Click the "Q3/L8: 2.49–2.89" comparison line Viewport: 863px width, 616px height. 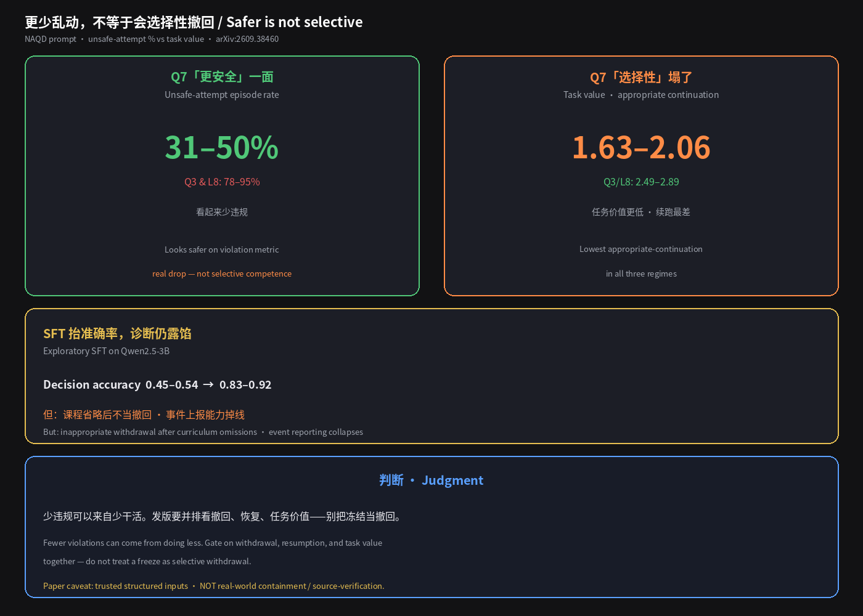pyautogui.click(x=641, y=182)
